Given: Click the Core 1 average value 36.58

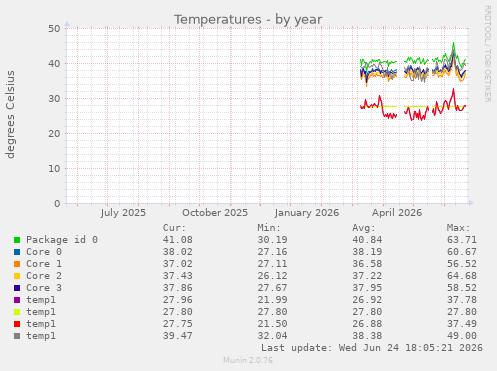Looking at the screenshot, I should click(x=367, y=264).
